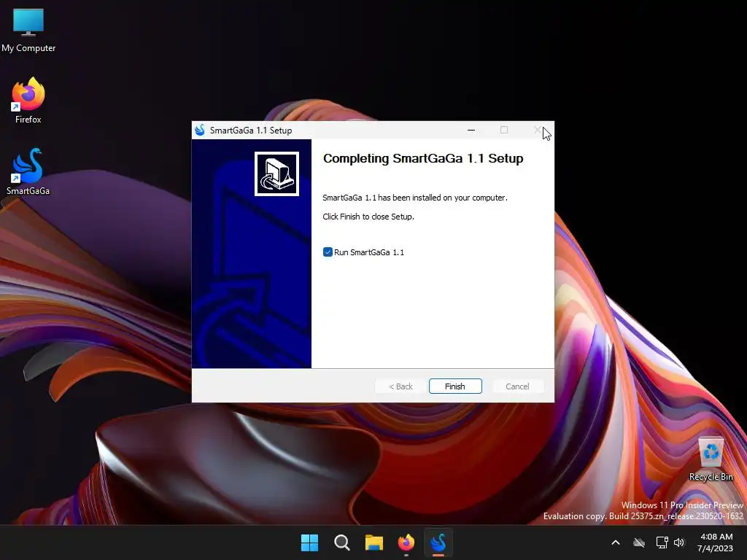Switch to Firefox in the taskbar
Screen dimensions: 747x560
click(406, 542)
